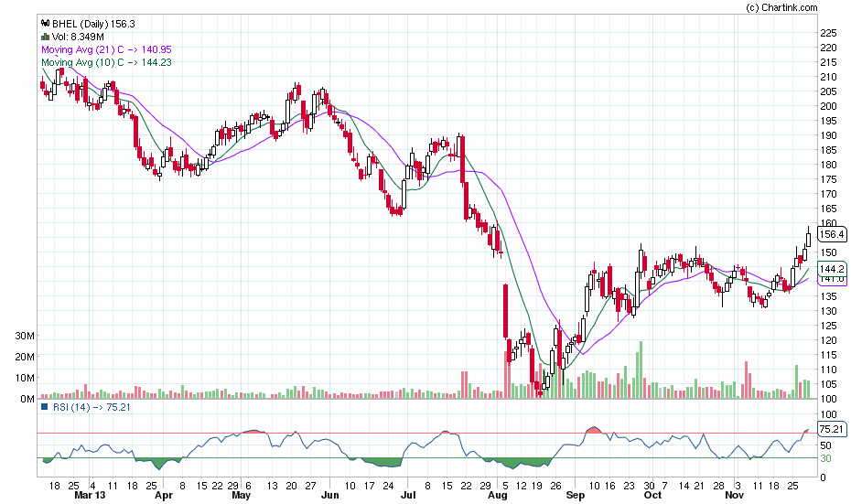Click the Moving Avg (21) legend line

click(106, 49)
